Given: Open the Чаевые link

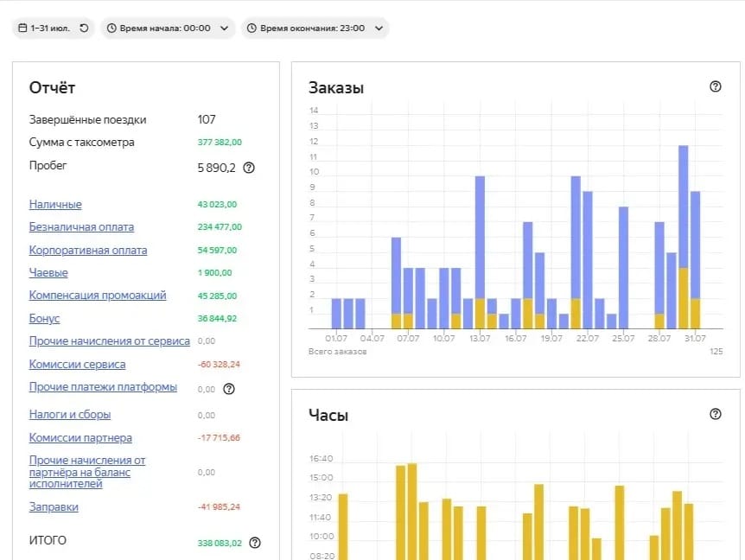Looking at the screenshot, I should pos(48,272).
